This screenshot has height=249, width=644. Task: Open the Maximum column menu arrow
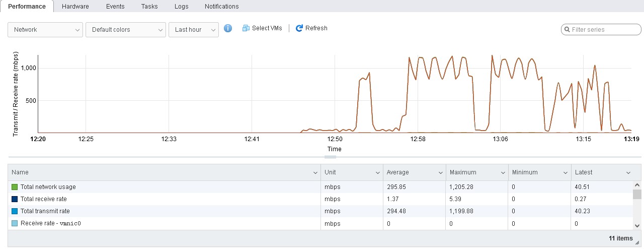click(x=503, y=173)
